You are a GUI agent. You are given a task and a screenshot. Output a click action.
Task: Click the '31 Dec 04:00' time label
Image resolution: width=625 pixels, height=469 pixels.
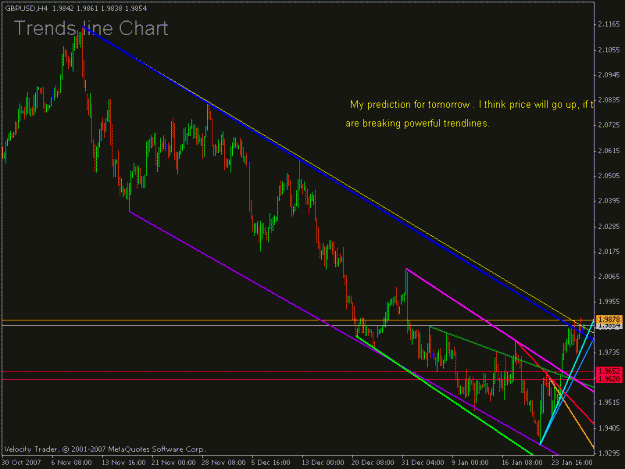click(423, 463)
